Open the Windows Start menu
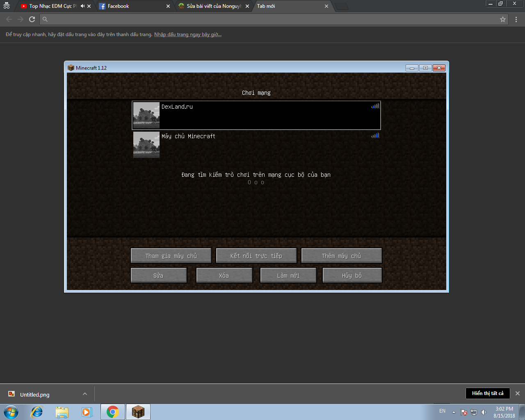This screenshot has height=420, width=525. pyautogui.click(x=11, y=412)
